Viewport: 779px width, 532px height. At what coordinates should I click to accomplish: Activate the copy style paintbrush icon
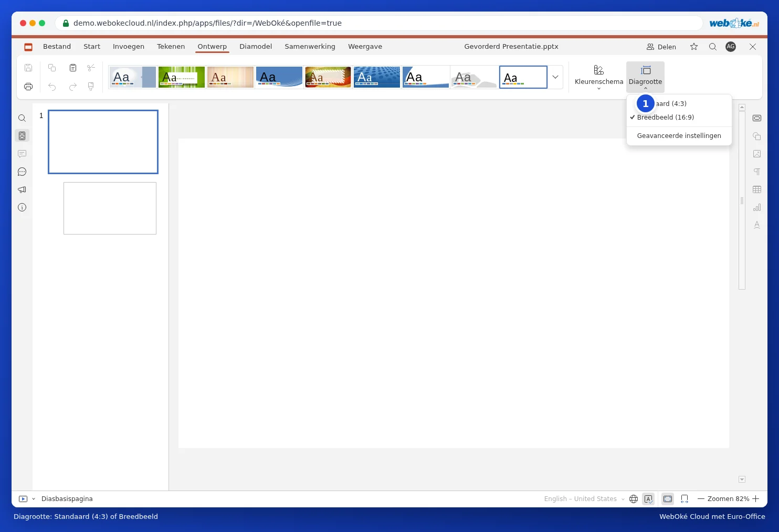(91, 87)
